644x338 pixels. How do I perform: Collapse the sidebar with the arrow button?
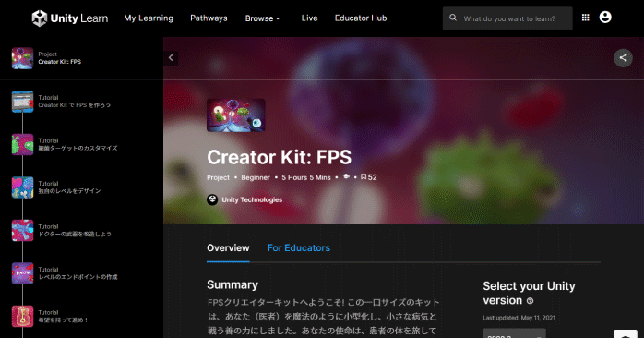171,58
